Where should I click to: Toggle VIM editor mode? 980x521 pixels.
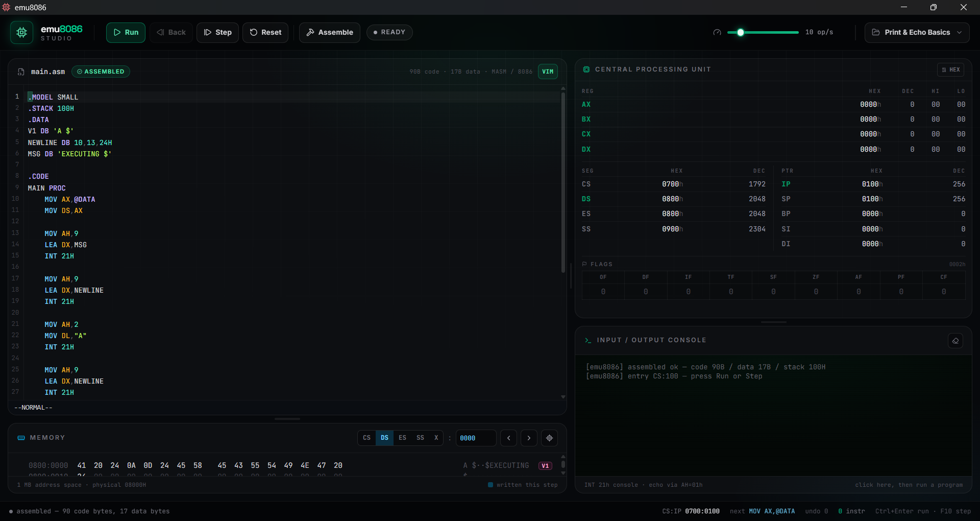pos(548,72)
